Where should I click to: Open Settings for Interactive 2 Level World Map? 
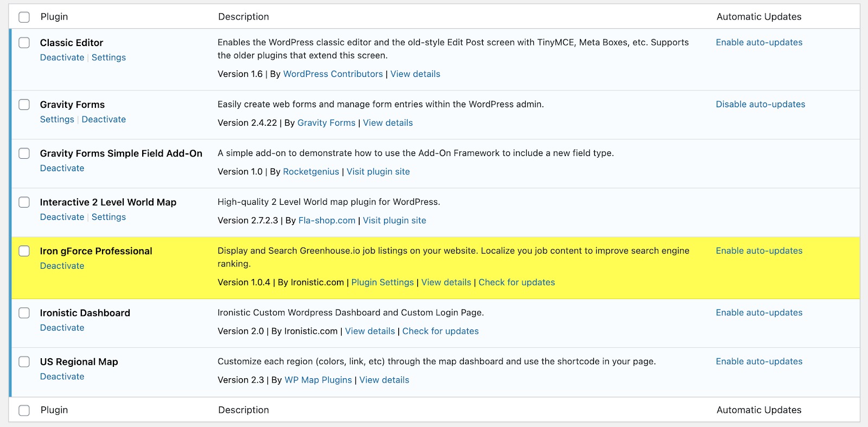(x=108, y=217)
